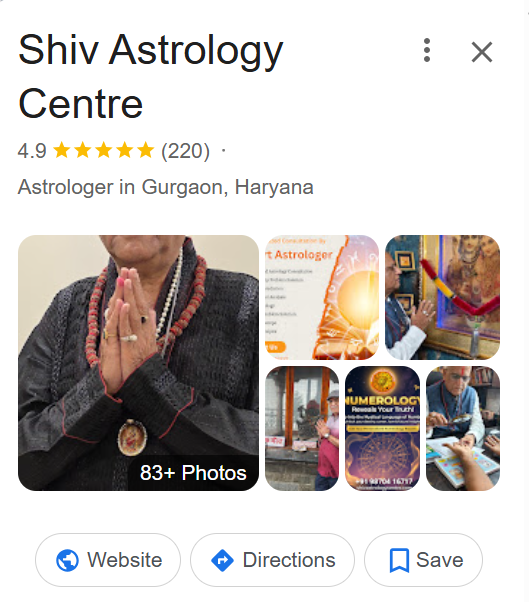Open the 83+ Photos gallery label
Image resolution: width=529 pixels, height=602 pixels.
tap(193, 473)
